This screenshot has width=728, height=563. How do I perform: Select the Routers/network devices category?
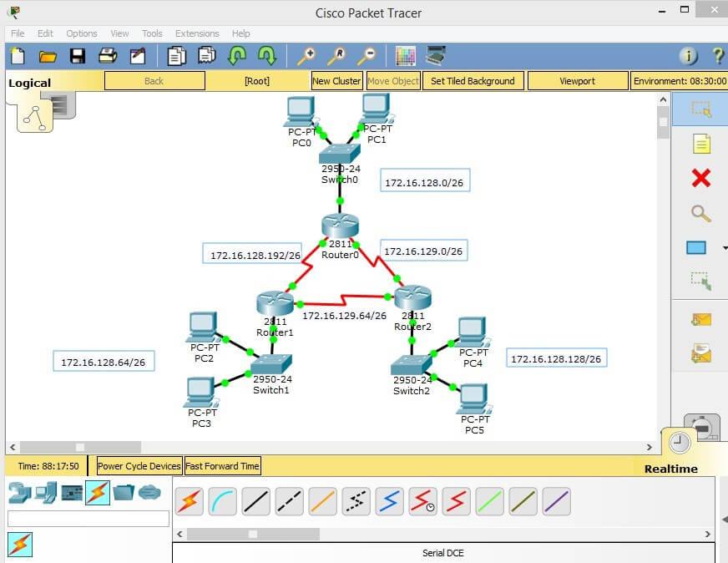pos(19,493)
